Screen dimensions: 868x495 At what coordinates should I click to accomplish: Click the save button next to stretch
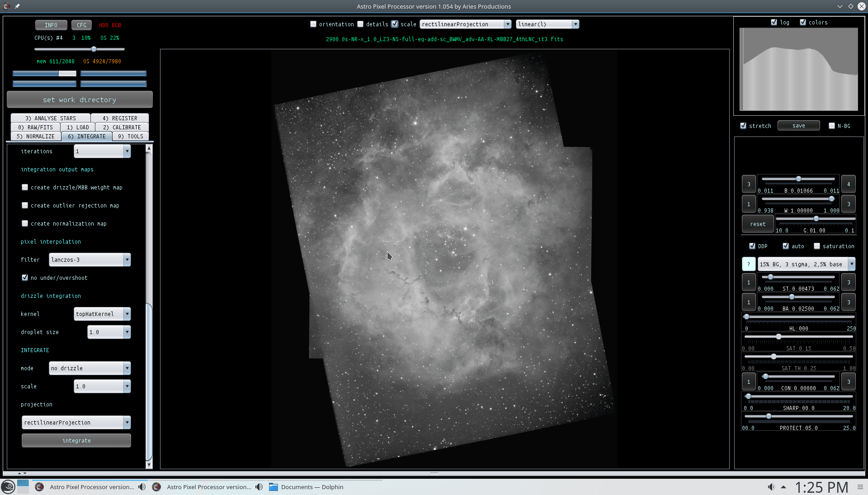[x=798, y=126]
